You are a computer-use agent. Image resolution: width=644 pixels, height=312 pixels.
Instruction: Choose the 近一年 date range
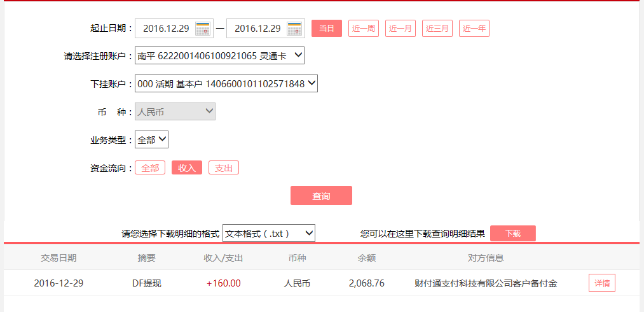474,29
